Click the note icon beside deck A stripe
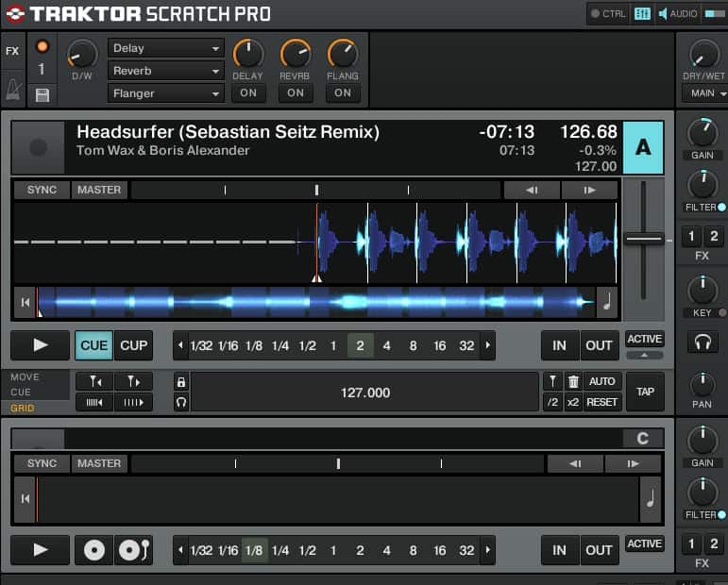 (607, 303)
